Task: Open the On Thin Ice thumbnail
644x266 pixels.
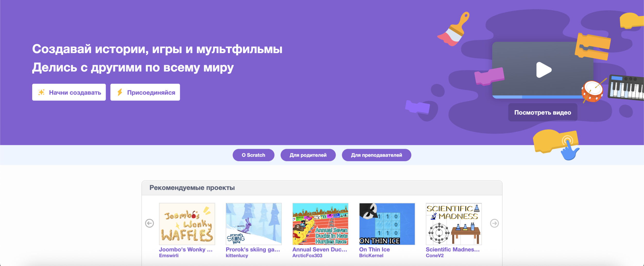Action: click(387, 224)
